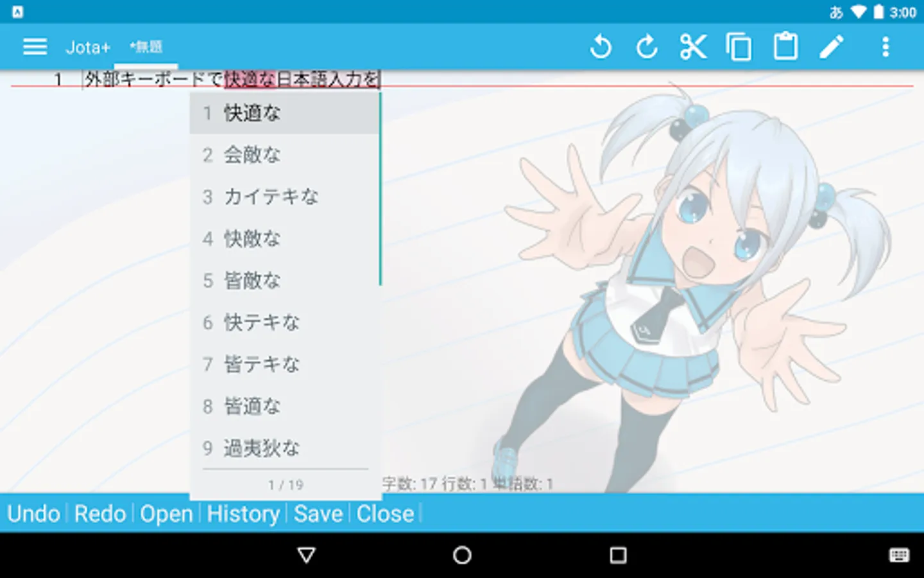Copy text with the copy icon

(739, 47)
